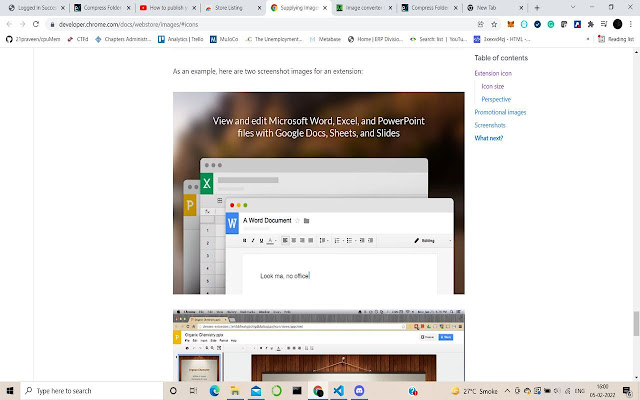The image size is (640, 400).
Task: Open the Reading list
Action: (616, 39)
